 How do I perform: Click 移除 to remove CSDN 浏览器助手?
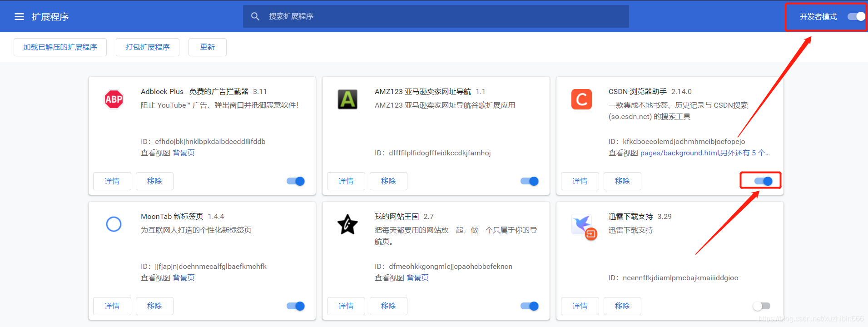click(622, 181)
